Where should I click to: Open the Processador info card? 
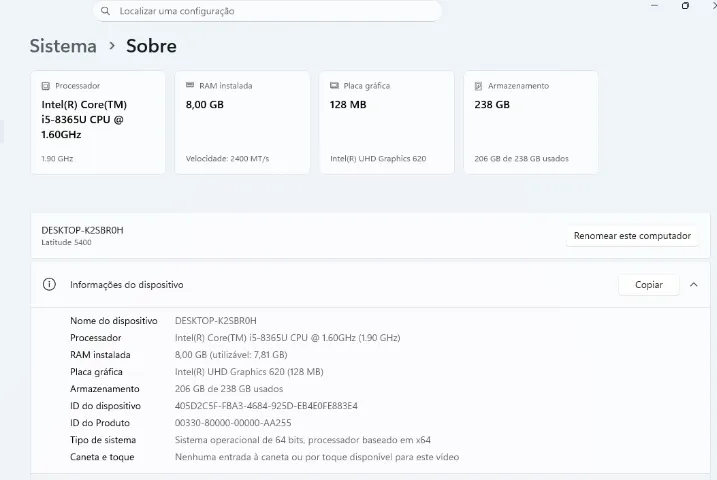98,122
